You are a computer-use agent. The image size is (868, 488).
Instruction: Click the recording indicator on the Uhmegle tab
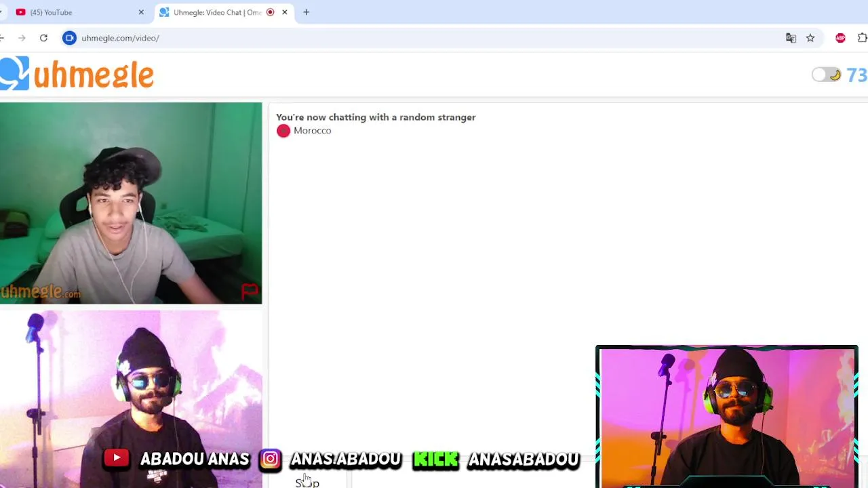coord(270,12)
